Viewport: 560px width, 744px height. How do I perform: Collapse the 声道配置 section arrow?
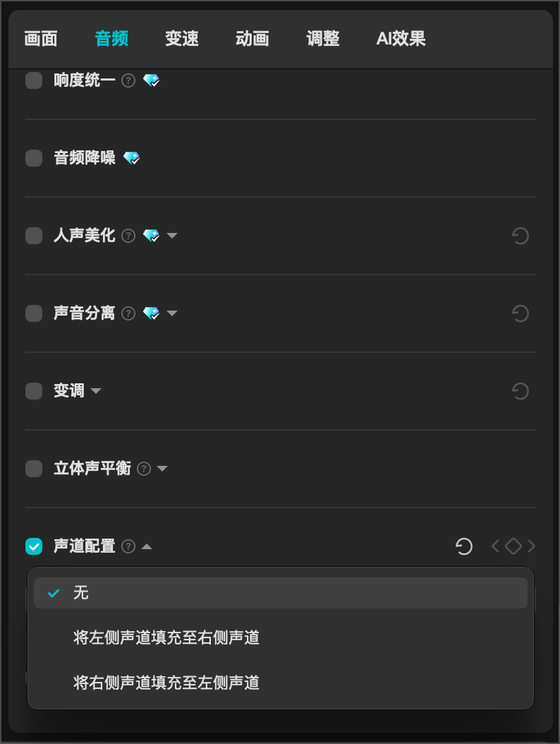147,546
